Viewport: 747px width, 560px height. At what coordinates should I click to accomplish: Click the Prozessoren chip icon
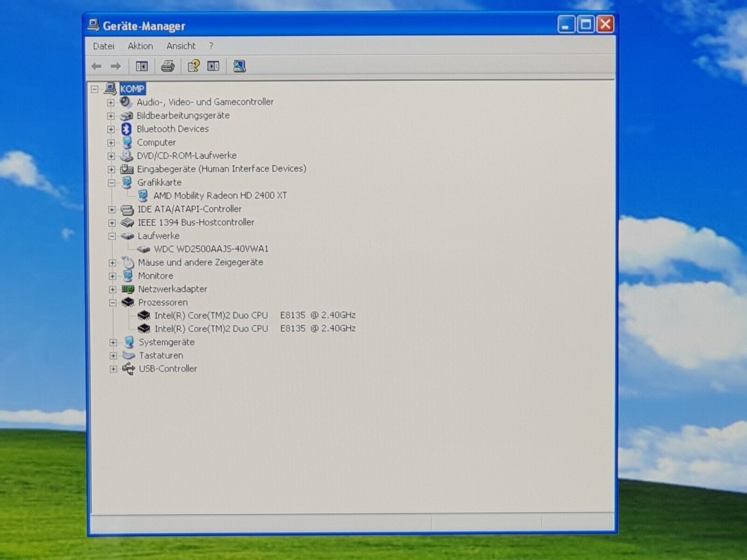[128, 302]
